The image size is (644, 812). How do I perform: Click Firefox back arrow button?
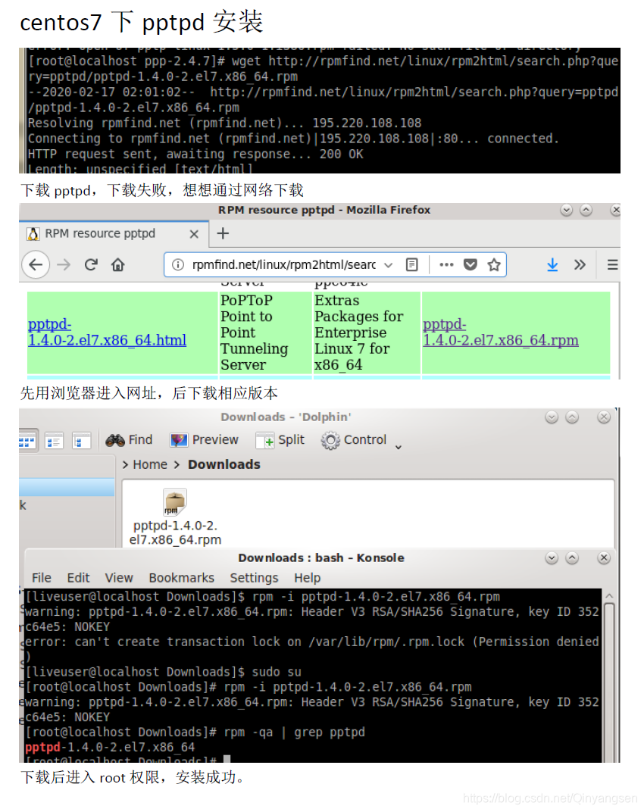[36, 264]
